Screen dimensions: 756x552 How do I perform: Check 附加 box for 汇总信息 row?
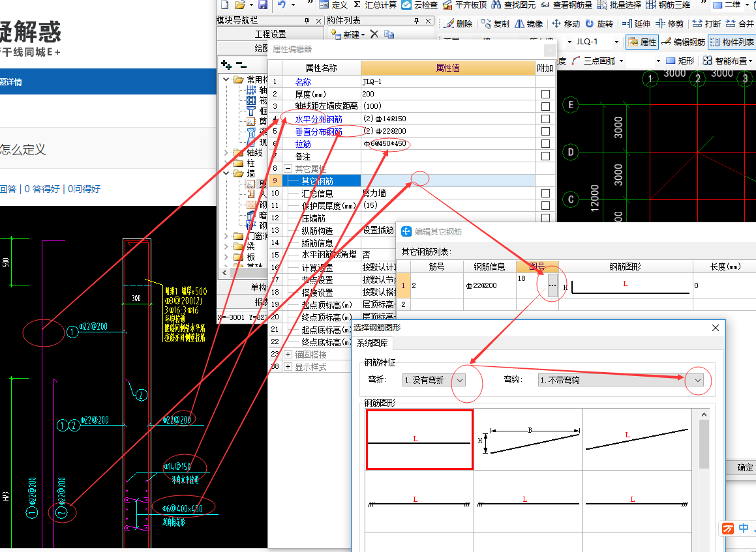(x=545, y=193)
